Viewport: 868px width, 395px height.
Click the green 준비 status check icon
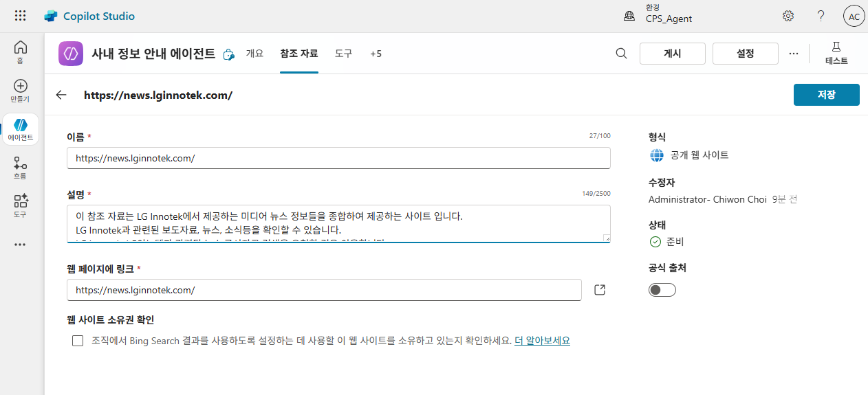655,242
